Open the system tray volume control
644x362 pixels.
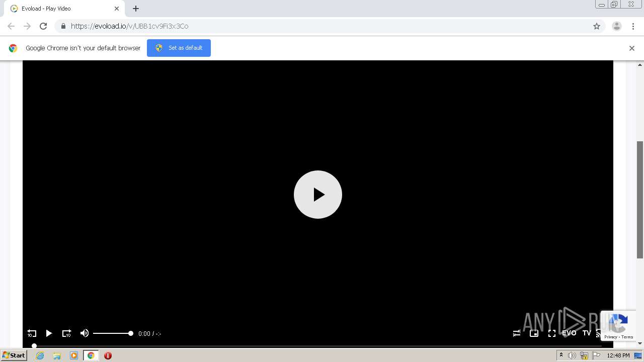pos(572,355)
